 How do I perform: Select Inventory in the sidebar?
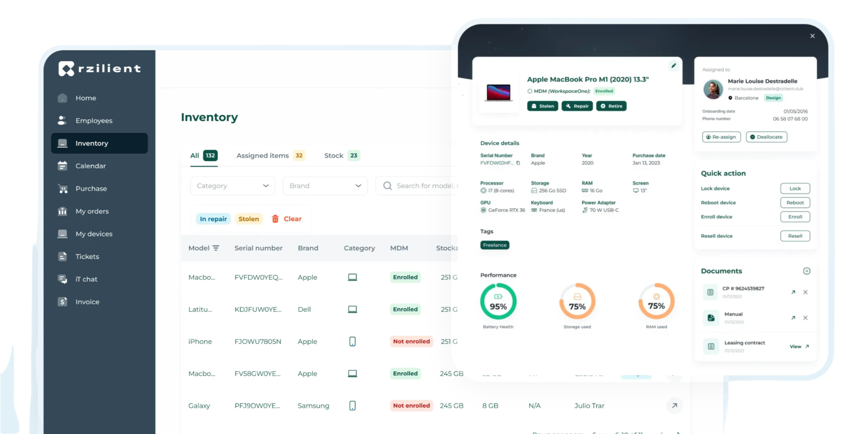[99, 143]
